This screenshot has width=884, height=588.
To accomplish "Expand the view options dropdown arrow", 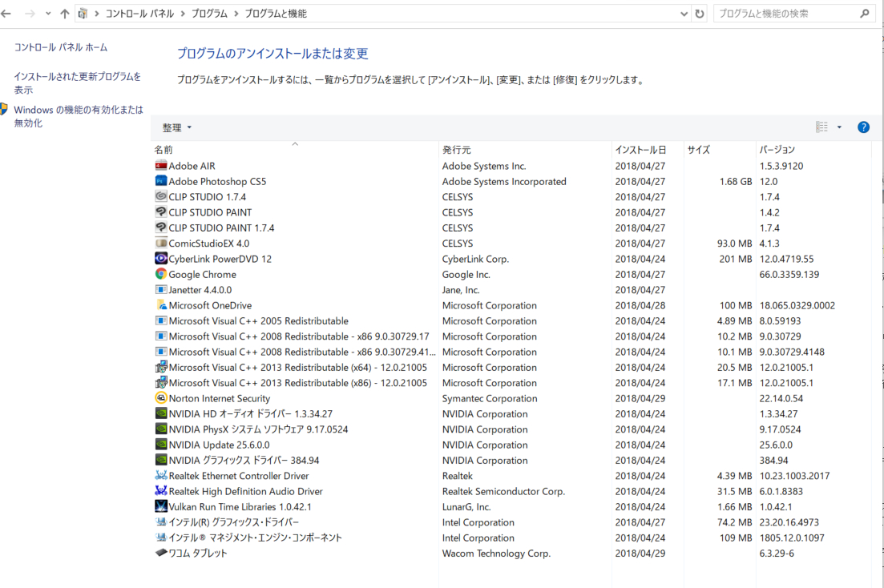I will [x=839, y=127].
